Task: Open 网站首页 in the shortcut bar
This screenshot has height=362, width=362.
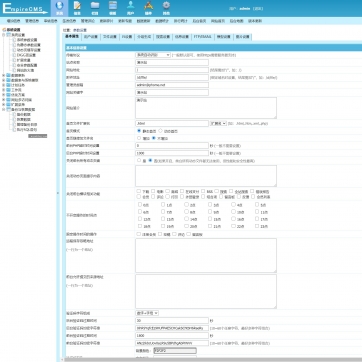Action: pyautogui.click(x=218, y=21)
